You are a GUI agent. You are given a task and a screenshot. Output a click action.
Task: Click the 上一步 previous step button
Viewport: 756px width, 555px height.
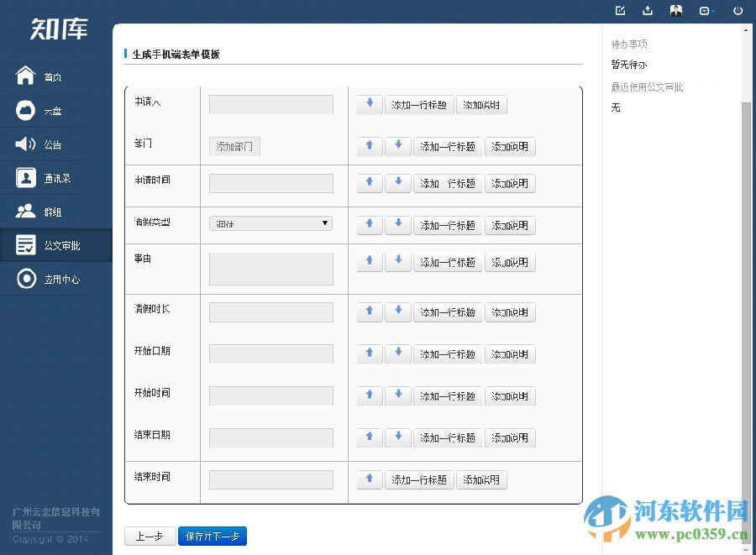pos(150,536)
